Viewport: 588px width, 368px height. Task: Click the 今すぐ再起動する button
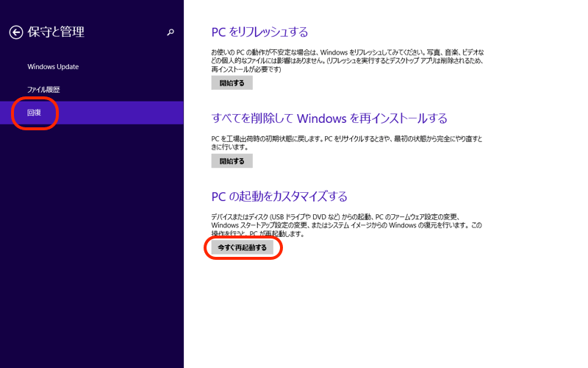[x=242, y=247]
